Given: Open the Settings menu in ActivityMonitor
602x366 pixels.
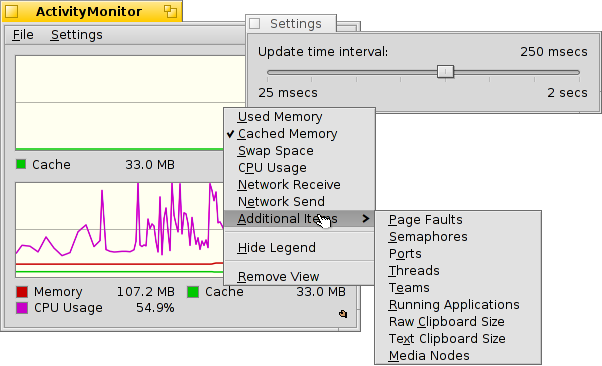Looking at the screenshot, I should [76, 35].
